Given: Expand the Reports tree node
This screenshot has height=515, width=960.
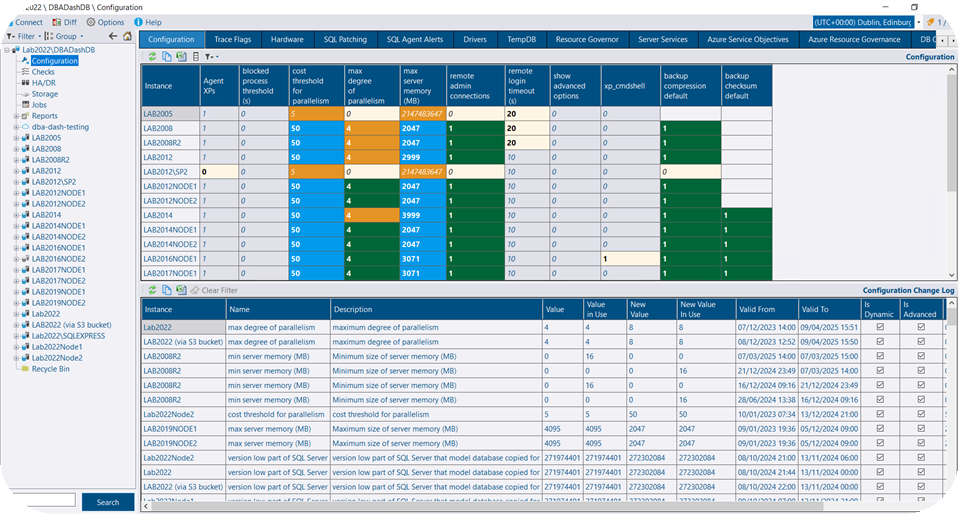Looking at the screenshot, I should [17, 116].
